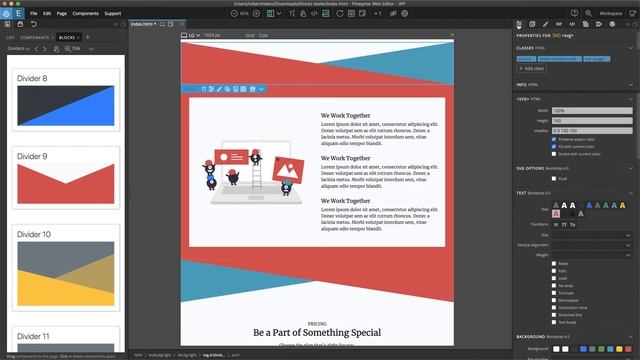Open the Text Size dropdown
Screen dimensions: 640x360
591,235
